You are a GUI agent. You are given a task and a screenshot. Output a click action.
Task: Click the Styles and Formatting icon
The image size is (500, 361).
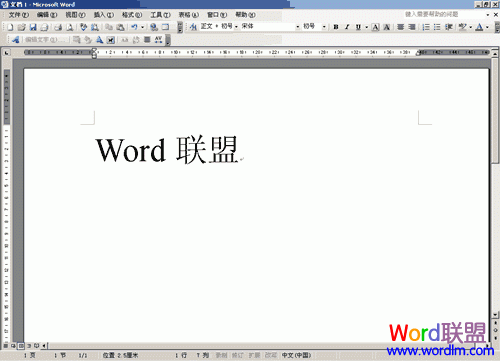click(193, 27)
